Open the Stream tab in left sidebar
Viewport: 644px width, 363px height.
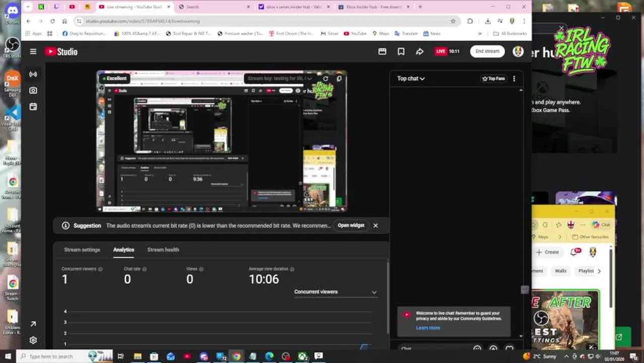33,74
